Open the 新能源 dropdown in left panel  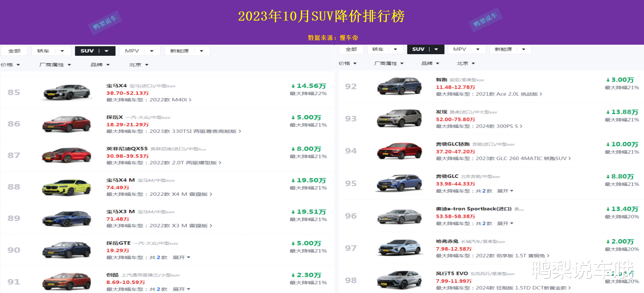(187, 51)
